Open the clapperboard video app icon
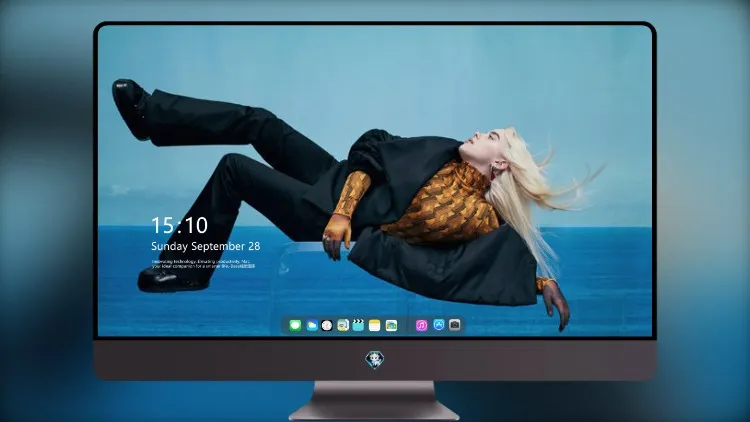 tap(358, 325)
